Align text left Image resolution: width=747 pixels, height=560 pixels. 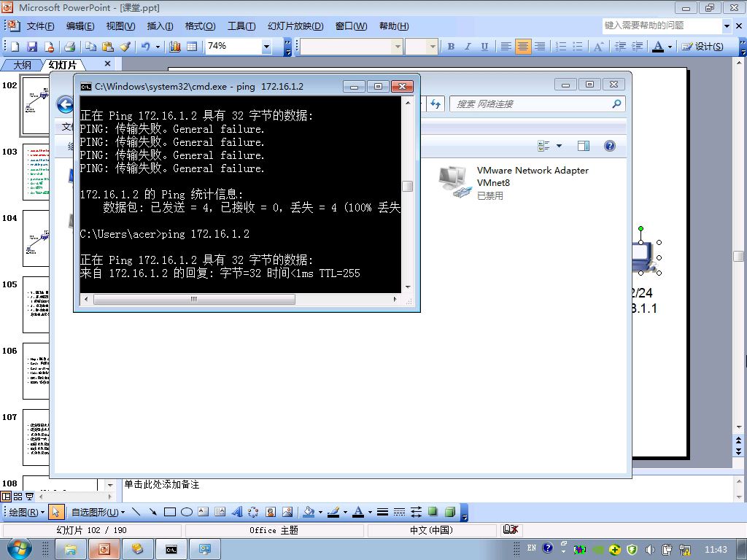tap(506, 46)
